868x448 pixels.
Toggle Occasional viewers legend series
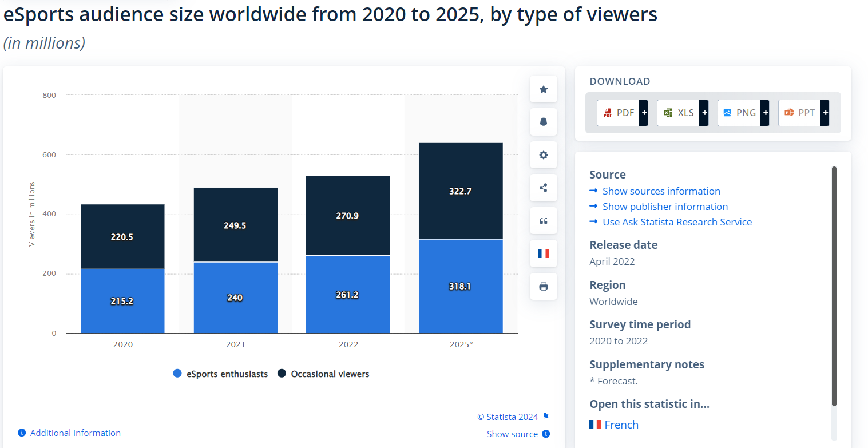pyautogui.click(x=323, y=374)
